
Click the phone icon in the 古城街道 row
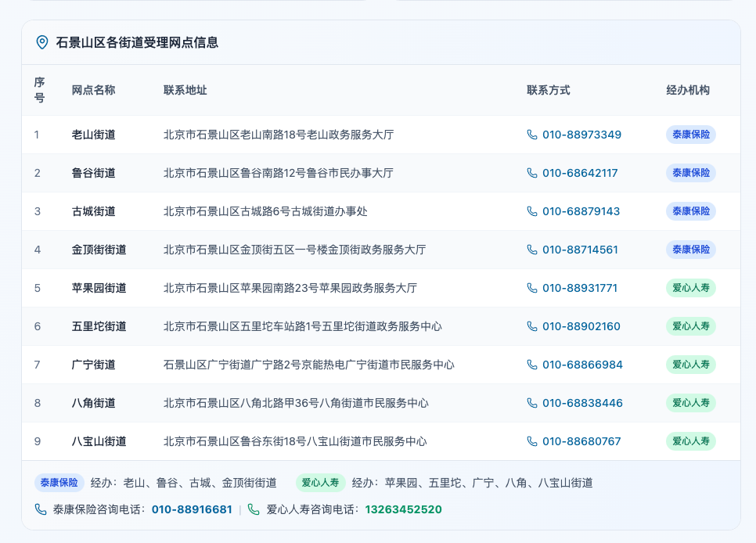(x=532, y=211)
